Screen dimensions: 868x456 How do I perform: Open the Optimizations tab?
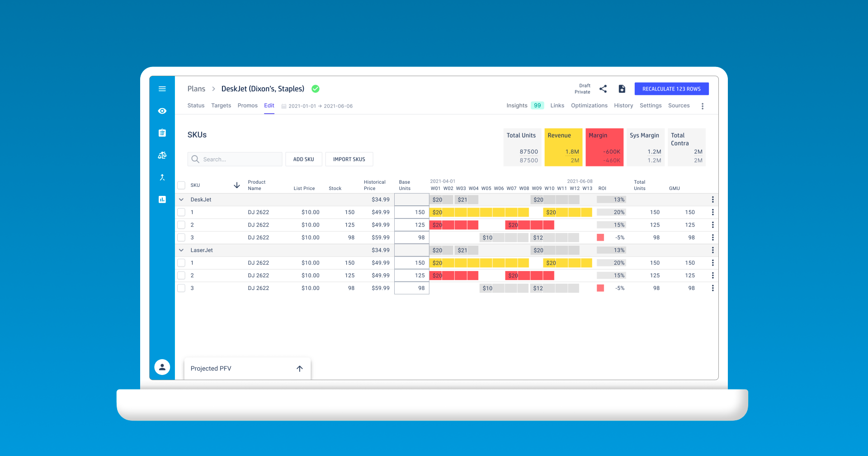tap(589, 105)
